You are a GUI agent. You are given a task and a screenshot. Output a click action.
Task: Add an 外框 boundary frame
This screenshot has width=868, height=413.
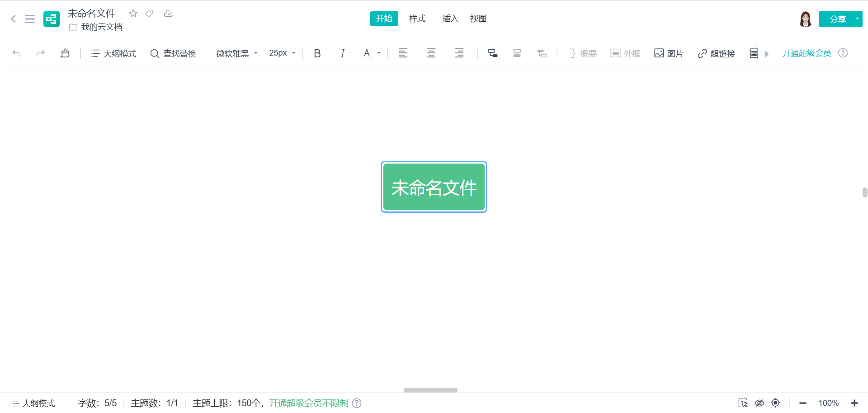point(625,53)
